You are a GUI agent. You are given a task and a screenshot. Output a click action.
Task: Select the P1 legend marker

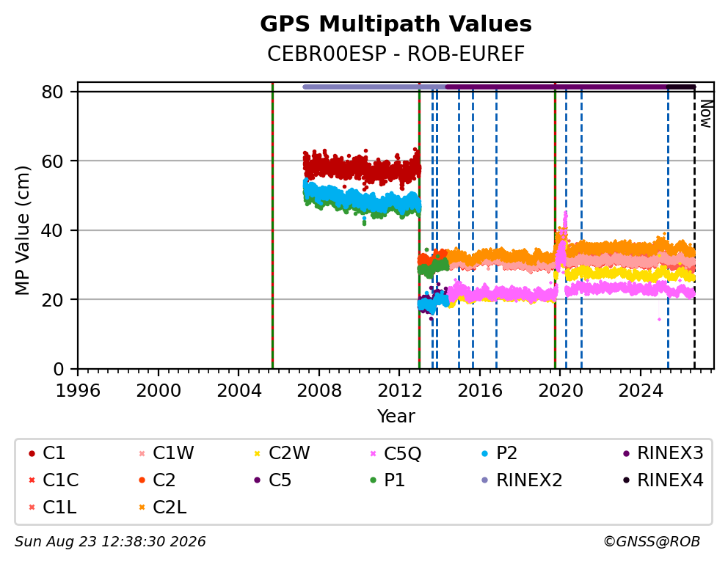[373, 480]
